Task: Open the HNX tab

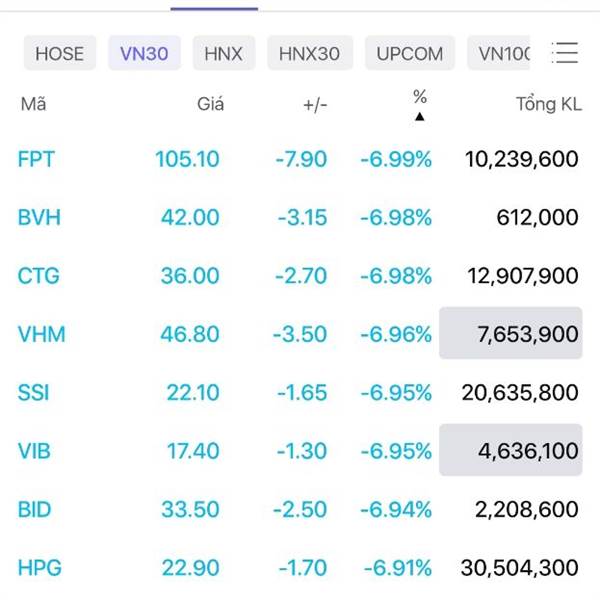Action: pyautogui.click(x=224, y=53)
